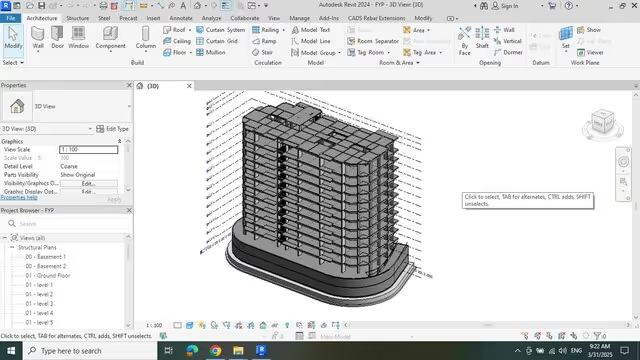Select the Stair tool
Image resolution: width=640 pixels, height=360 pixels.
pos(262,52)
